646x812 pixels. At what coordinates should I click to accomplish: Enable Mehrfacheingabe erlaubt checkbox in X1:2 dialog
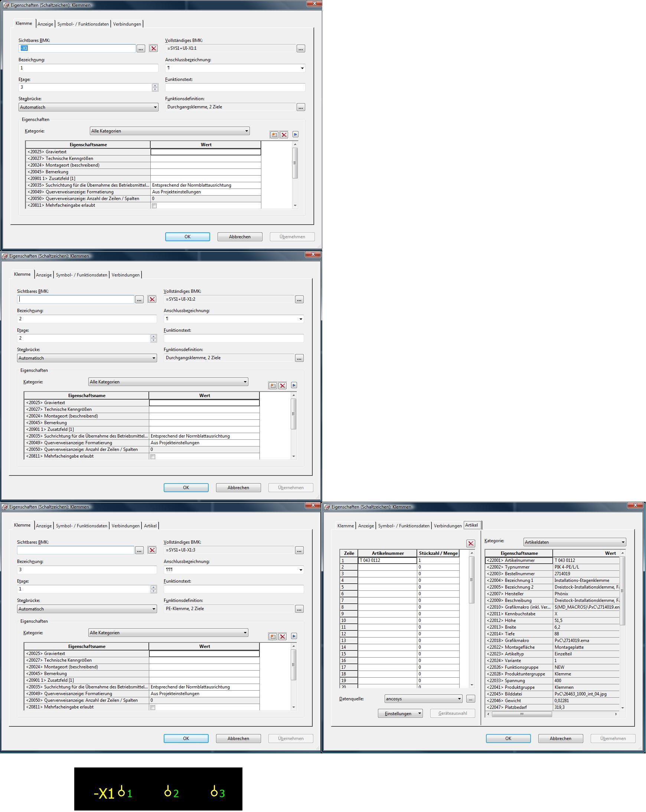pos(153,456)
